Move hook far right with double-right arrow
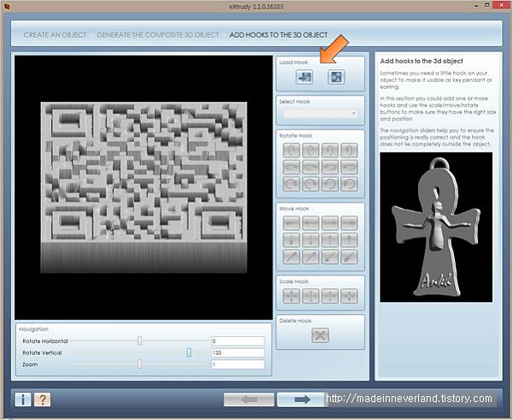 point(349,223)
